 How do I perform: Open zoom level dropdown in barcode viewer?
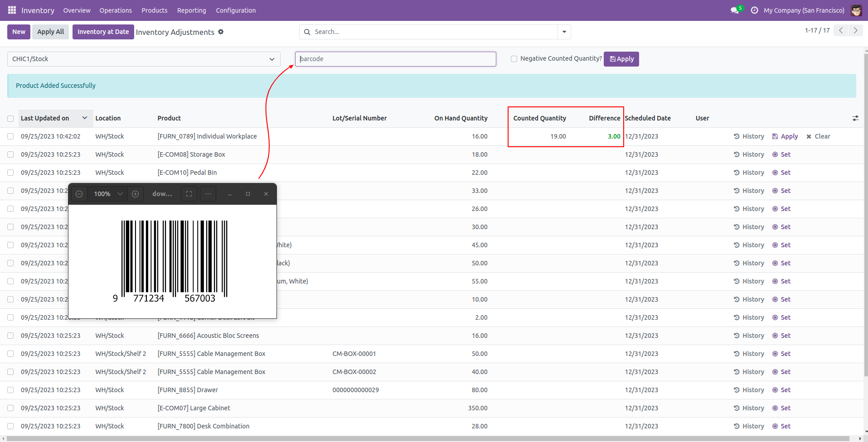tap(108, 194)
